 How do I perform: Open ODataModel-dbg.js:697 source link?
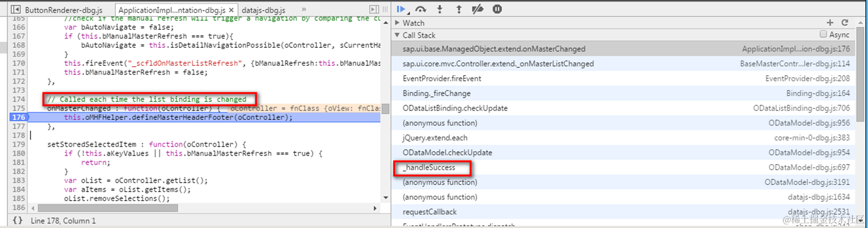pos(809,168)
